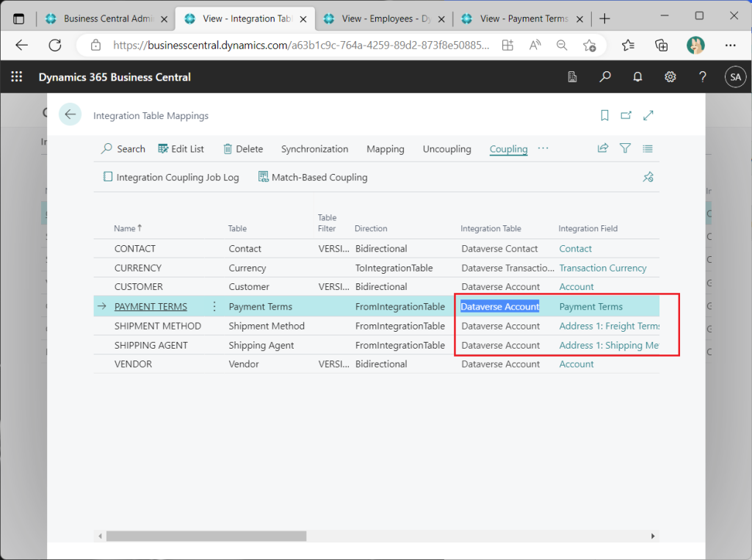The height and width of the screenshot is (560, 752).
Task: Click the scroll right arrow of the list
Action: [x=653, y=536]
